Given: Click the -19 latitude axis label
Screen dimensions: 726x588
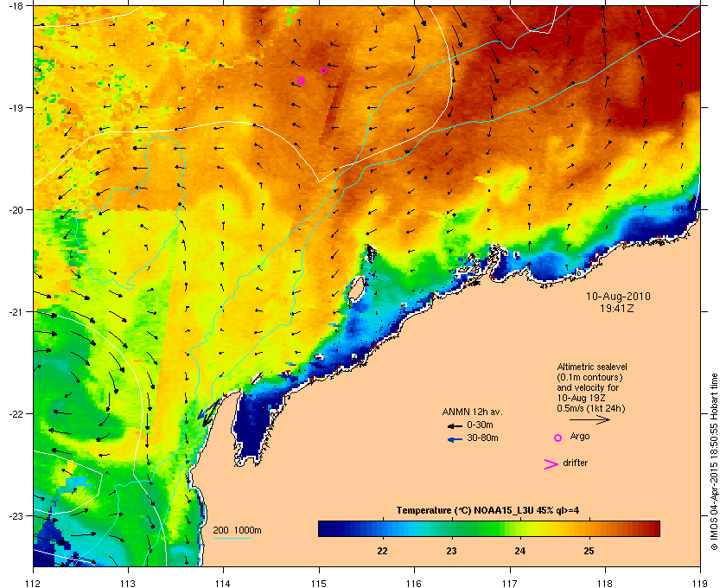Looking at the screenshot, I should tap(15, 108).
